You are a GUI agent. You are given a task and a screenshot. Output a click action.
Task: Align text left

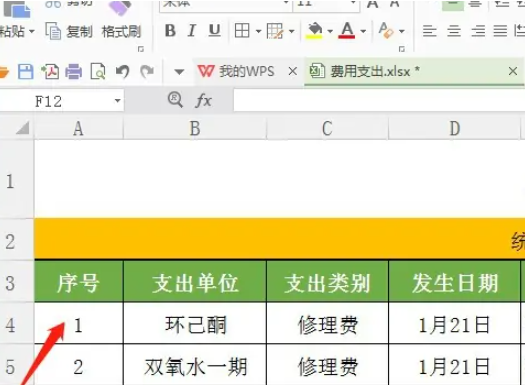click(x=430, y=31)
